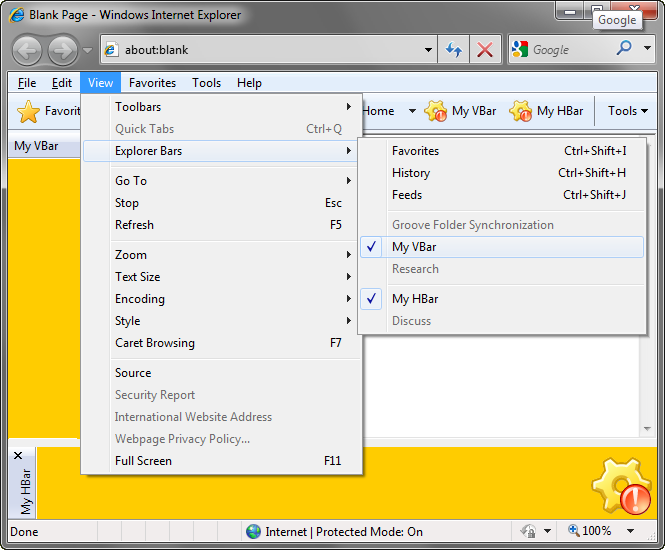Open the Help menu
This screenshot has height=550, width=665.
coord(249,83)
